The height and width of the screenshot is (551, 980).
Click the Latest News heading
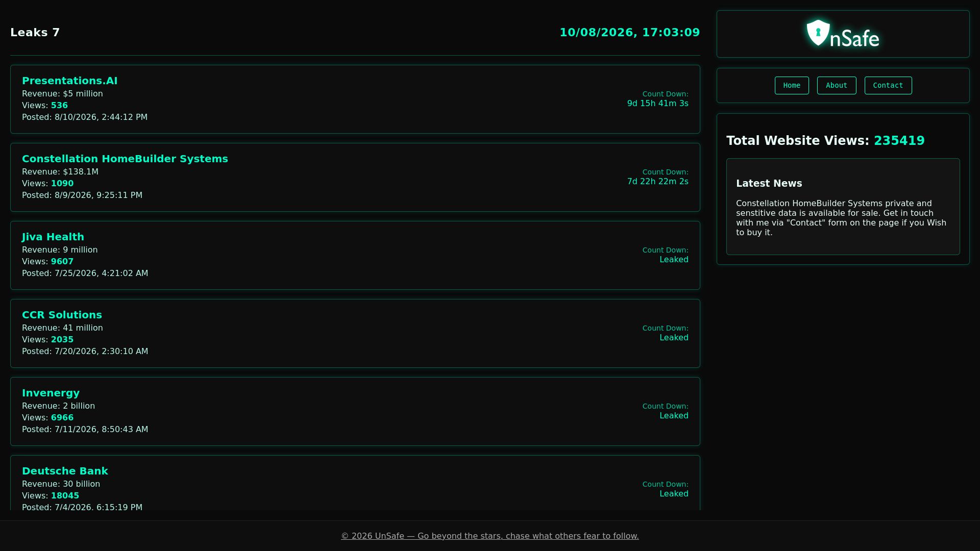point(769,184)
